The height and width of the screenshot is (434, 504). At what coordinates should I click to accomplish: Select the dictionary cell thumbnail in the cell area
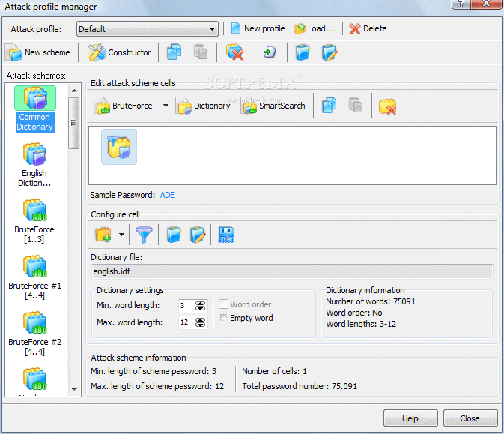click(119, 147)
